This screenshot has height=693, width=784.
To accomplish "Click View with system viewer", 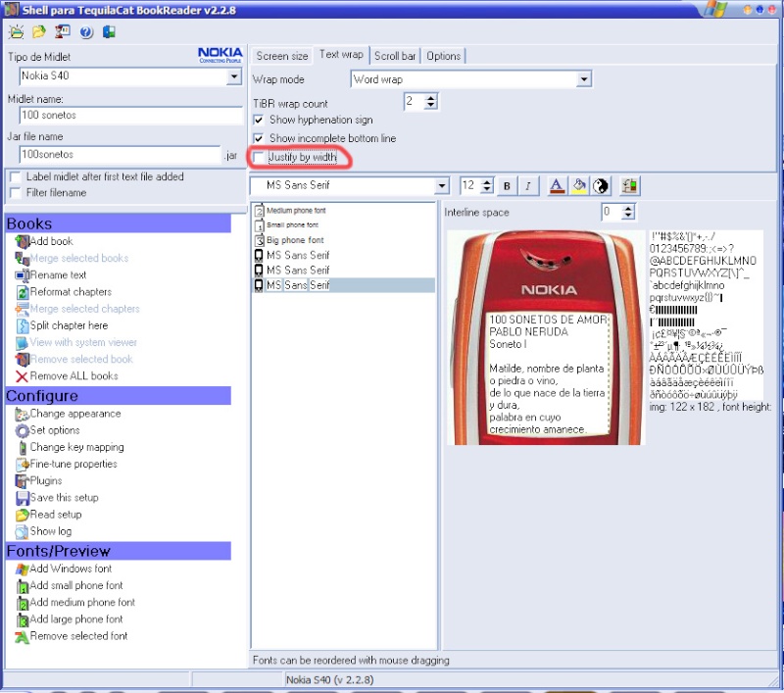I will (x=83, y=342).
